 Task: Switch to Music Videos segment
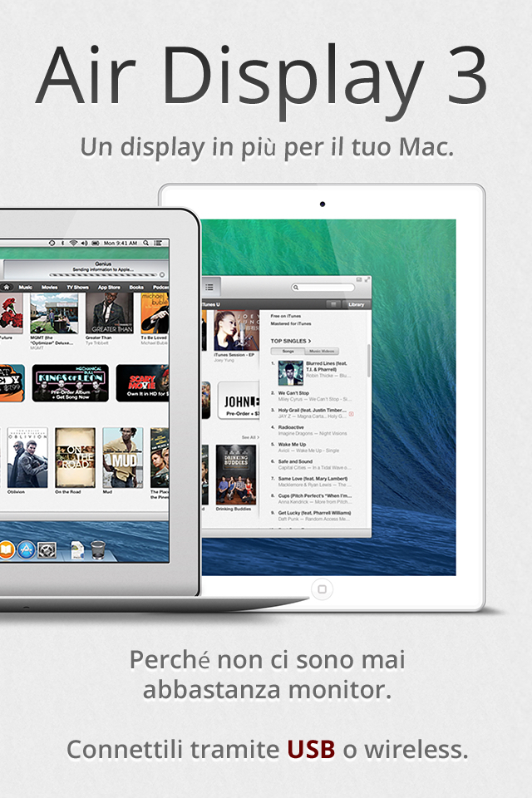coord(322,351)
